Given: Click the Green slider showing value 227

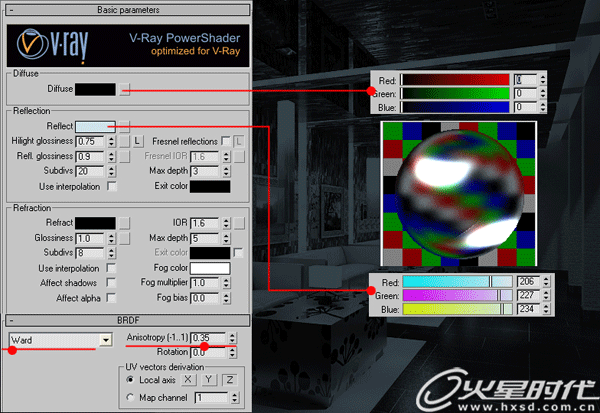Looking at the screenshot, I should point(457,295).
